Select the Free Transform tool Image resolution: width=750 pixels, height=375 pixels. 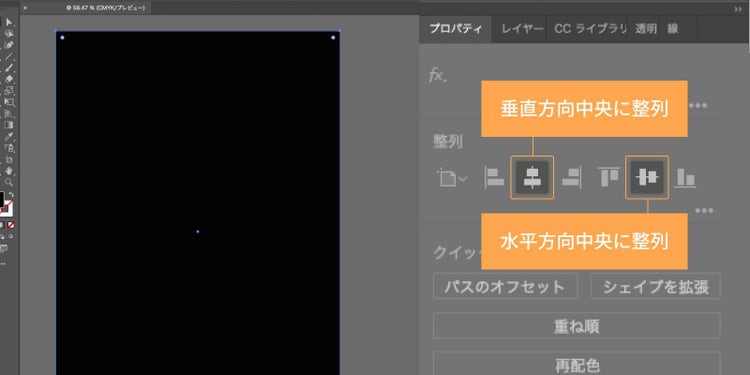(x=9, y=102)
